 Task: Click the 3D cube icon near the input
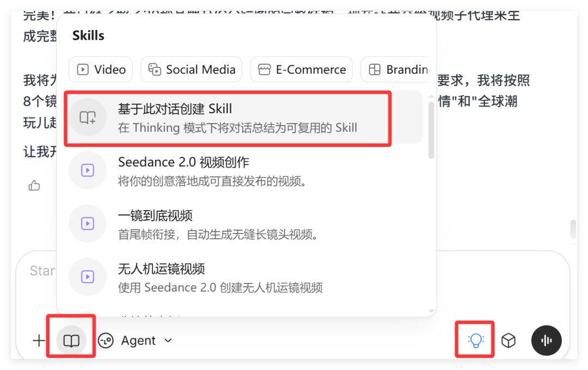509,340
